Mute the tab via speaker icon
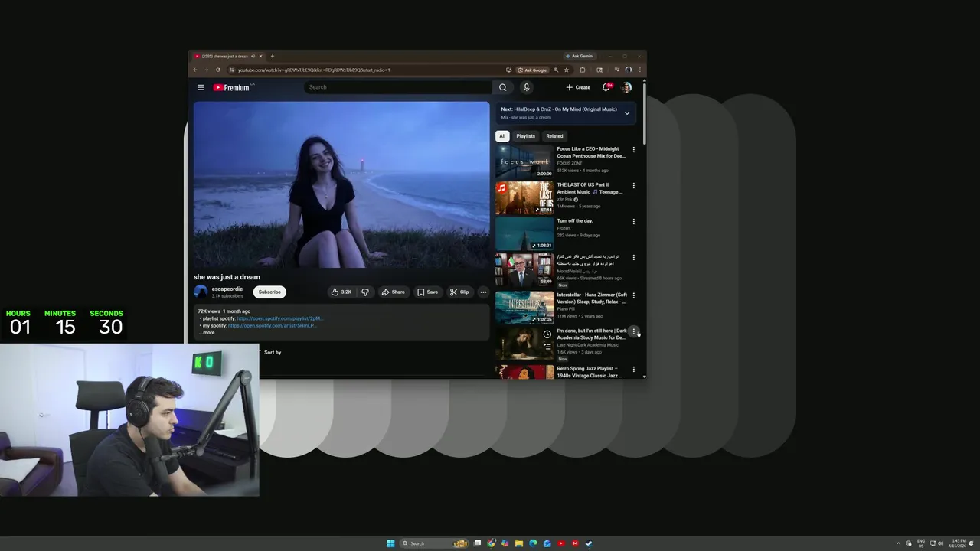This screenshot has height=551, width=980. (252, 56)
